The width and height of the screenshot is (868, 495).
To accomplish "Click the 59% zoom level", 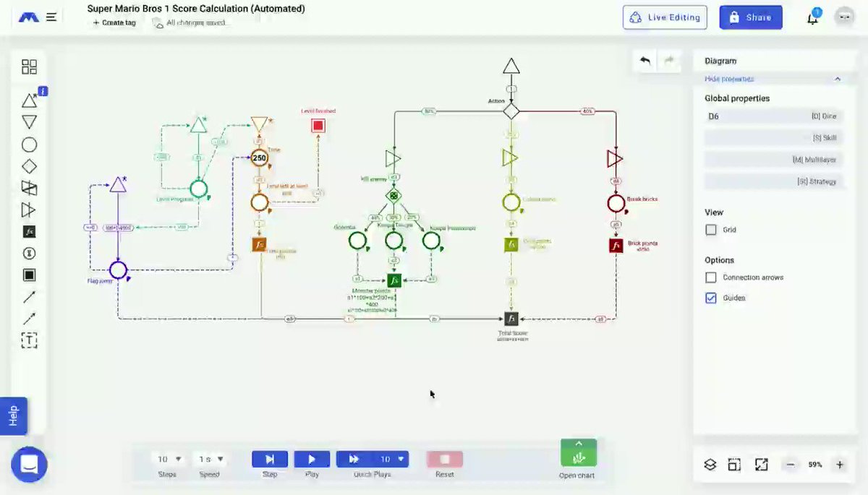I will point(815,465).
